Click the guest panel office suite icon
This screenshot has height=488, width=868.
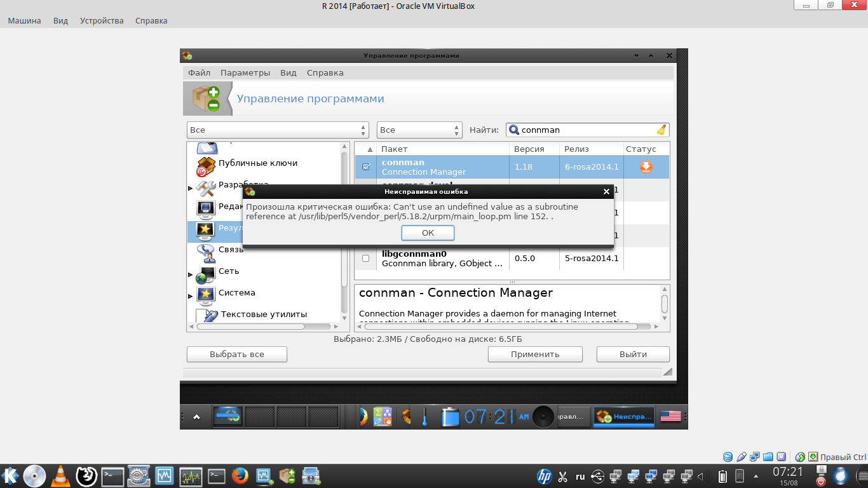pos(383,417)
